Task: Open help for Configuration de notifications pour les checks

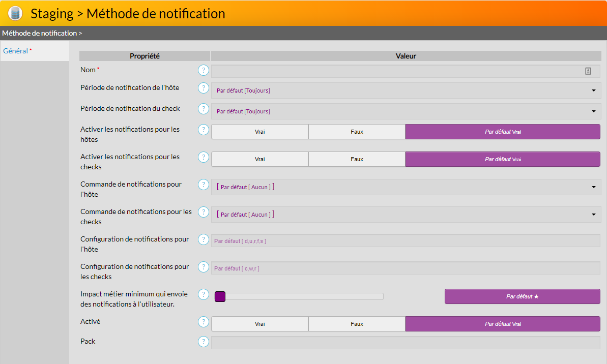Action: tap(204, 267)
